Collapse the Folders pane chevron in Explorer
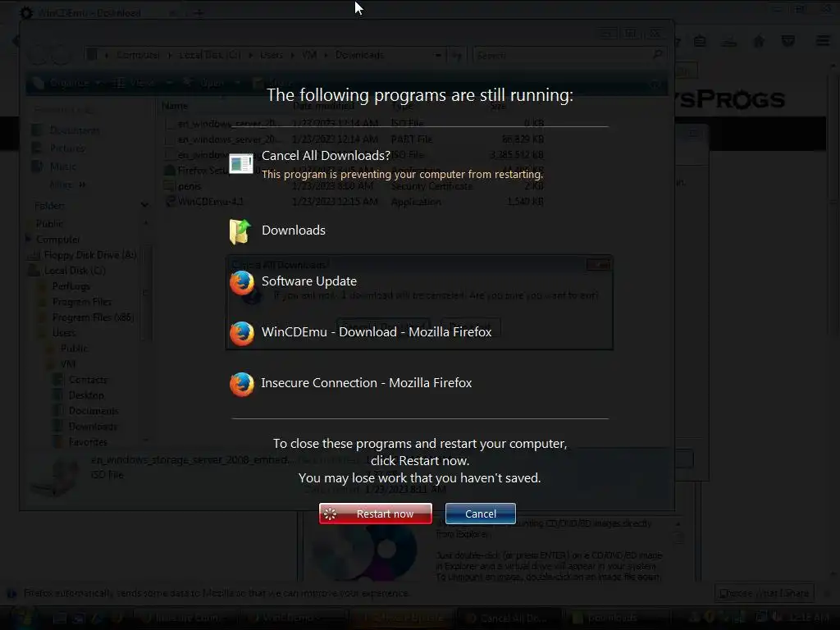The width and height of the screenshot is (840, 630). (x=144, y=205)
